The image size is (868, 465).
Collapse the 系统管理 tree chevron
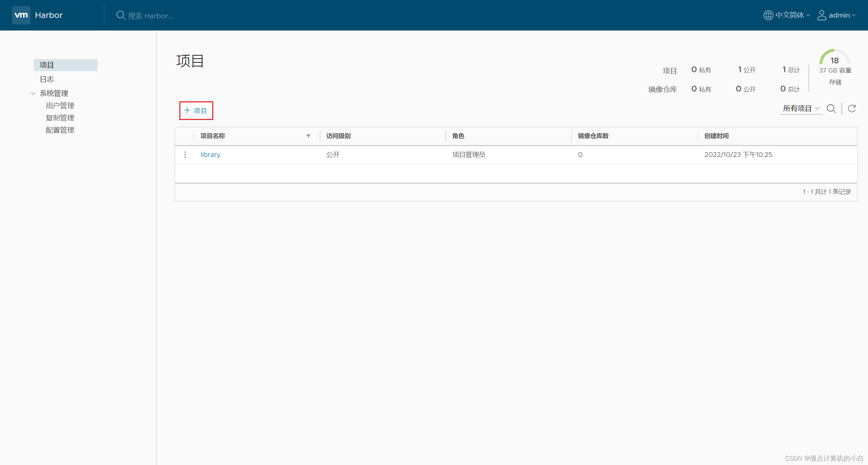pyautogui.click(x=33, y=94)
